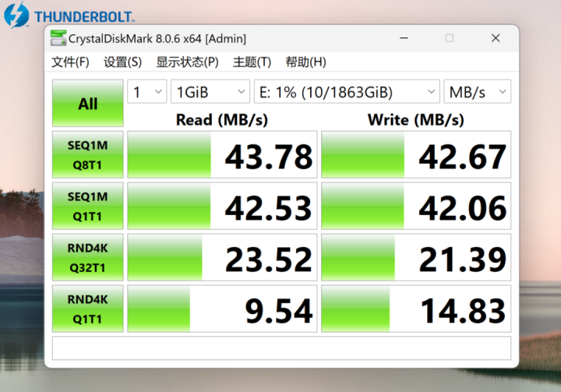Click the RND4K Q32T1 read value 23.52

coord(222,257)
